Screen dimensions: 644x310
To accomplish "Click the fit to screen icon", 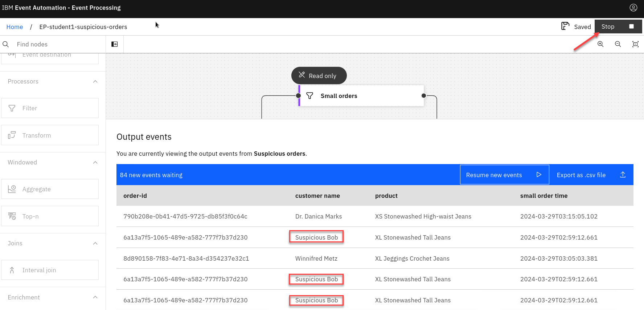I will click(x=635, y=44).
